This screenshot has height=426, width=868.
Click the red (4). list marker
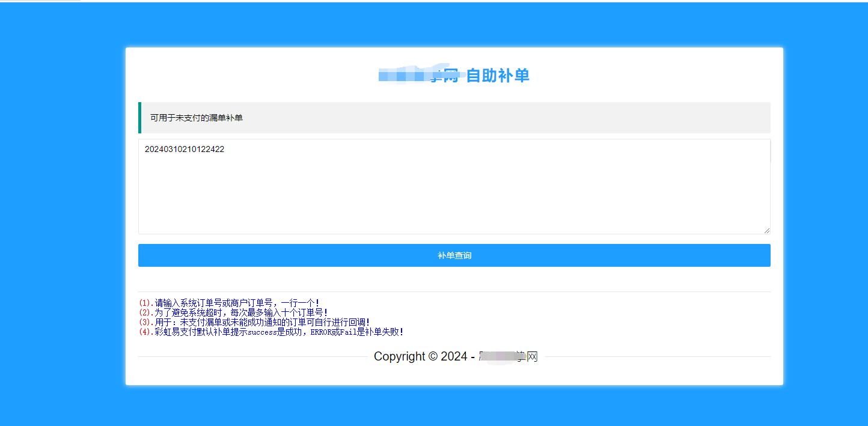pyautogui.click(x=146, y=332)
